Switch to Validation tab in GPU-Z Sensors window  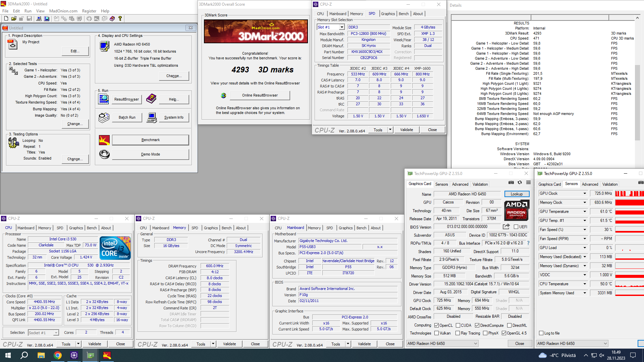(x=610, y=184)
